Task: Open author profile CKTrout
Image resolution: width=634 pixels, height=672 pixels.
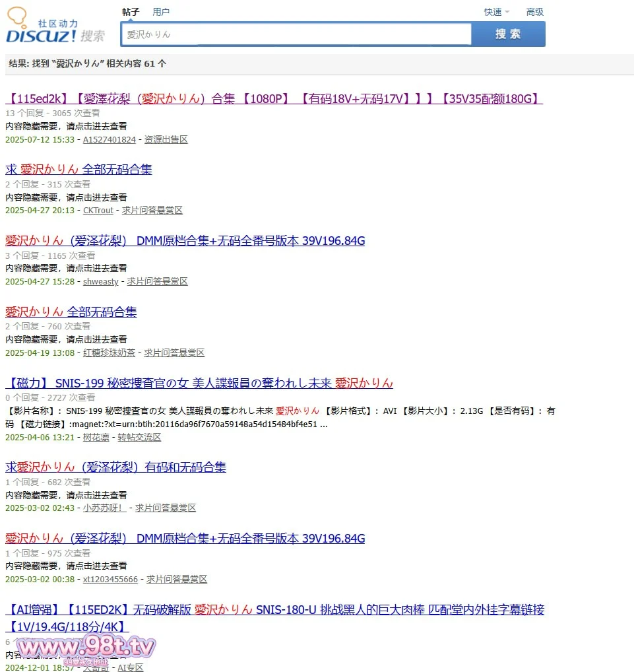Action: coord(98,211)
